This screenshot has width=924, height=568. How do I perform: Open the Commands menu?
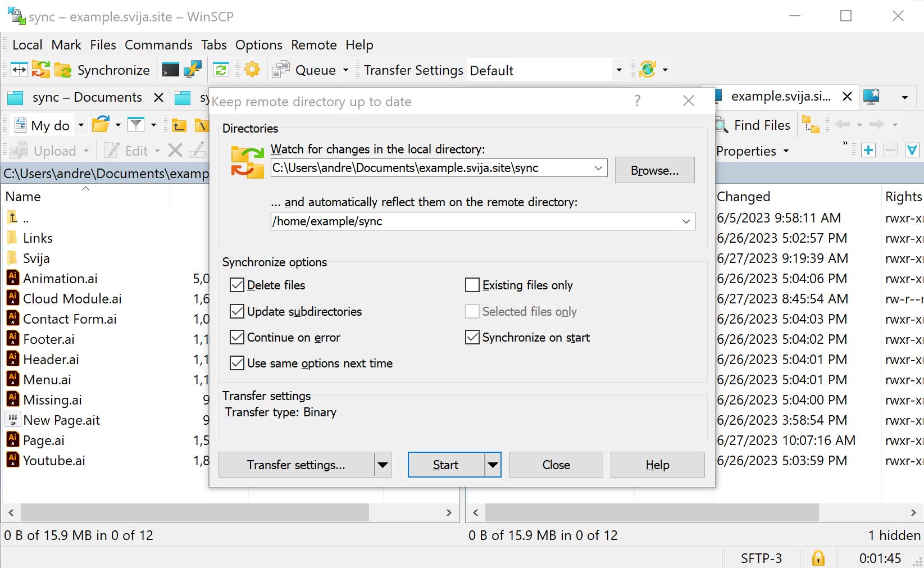158,45
